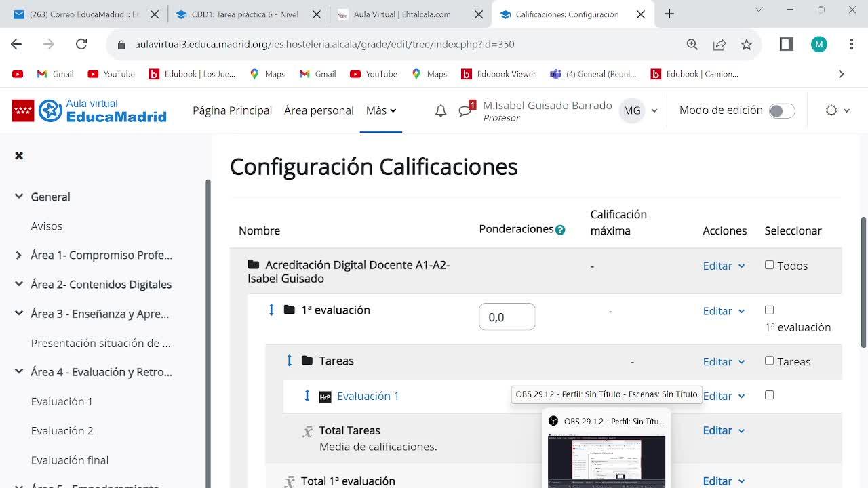868x488 pixels.
Task: Click the browser address bar URL
Action: click(x=325, y=44)
